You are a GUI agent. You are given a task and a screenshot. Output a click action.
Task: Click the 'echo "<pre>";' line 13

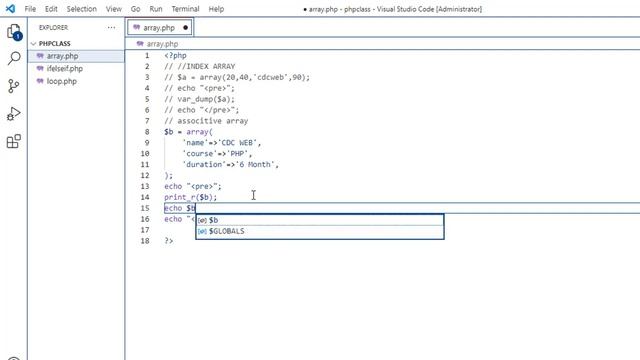(193, 186)
